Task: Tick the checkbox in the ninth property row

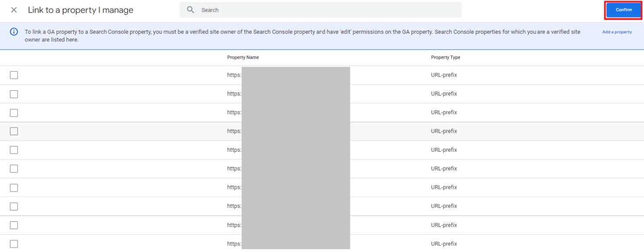Action: point(14,225)
